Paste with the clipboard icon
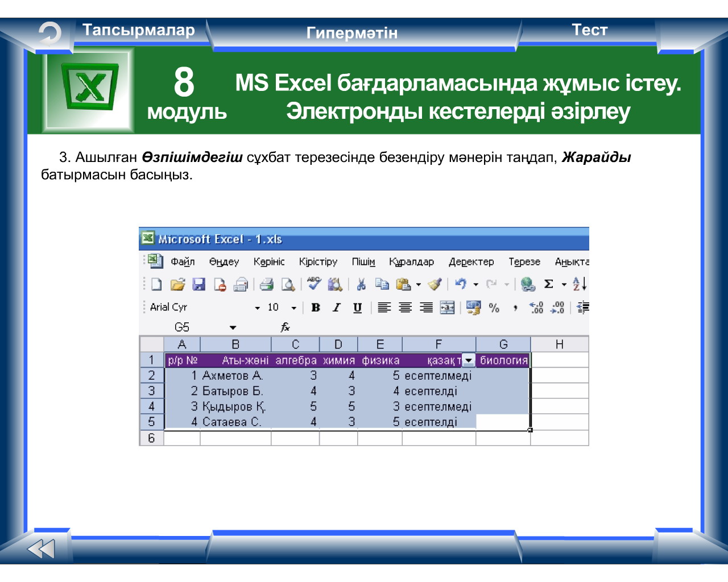 coord(403,284)
